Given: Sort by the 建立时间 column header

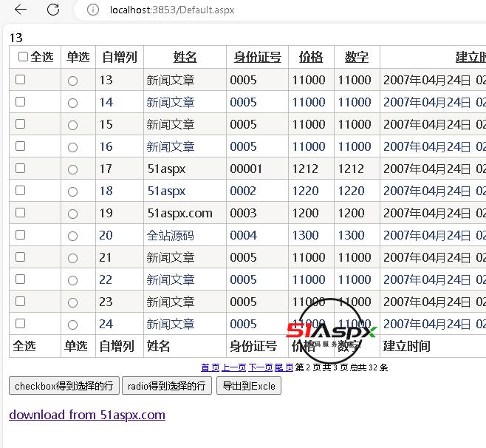Looking at the screenshot, I should click(470, 57).
